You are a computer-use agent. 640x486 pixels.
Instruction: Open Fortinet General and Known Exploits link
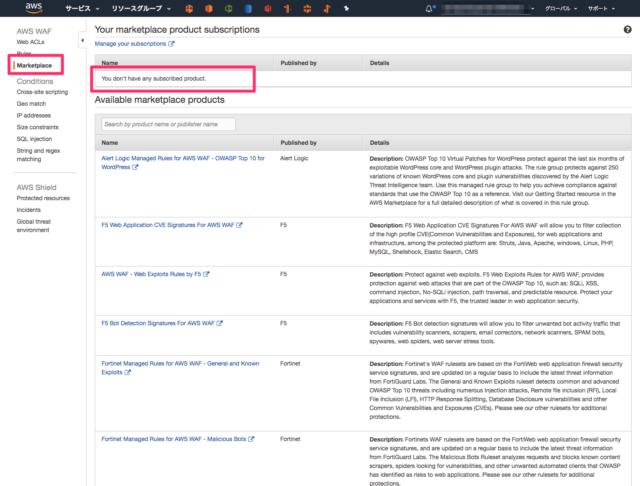click(180, 368)
